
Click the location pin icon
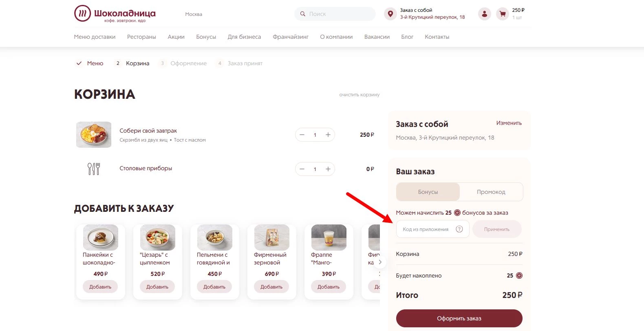pyautogui.click(x=390, y=14)
